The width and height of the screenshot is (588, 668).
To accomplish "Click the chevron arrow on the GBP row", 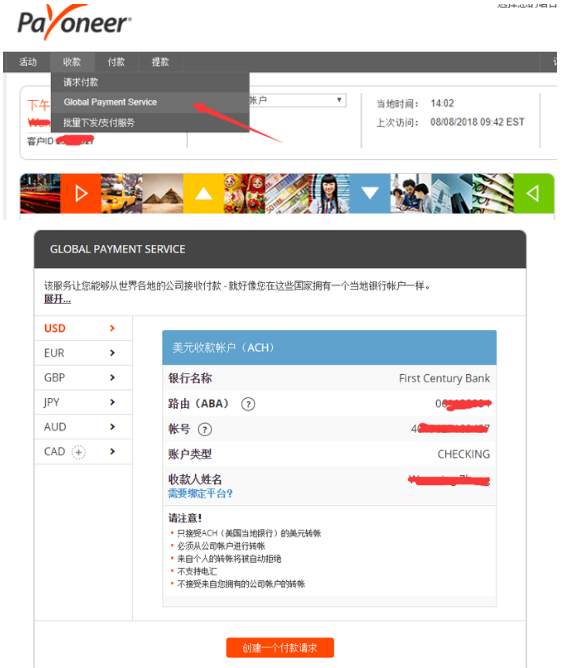I will tap(112, 377).
